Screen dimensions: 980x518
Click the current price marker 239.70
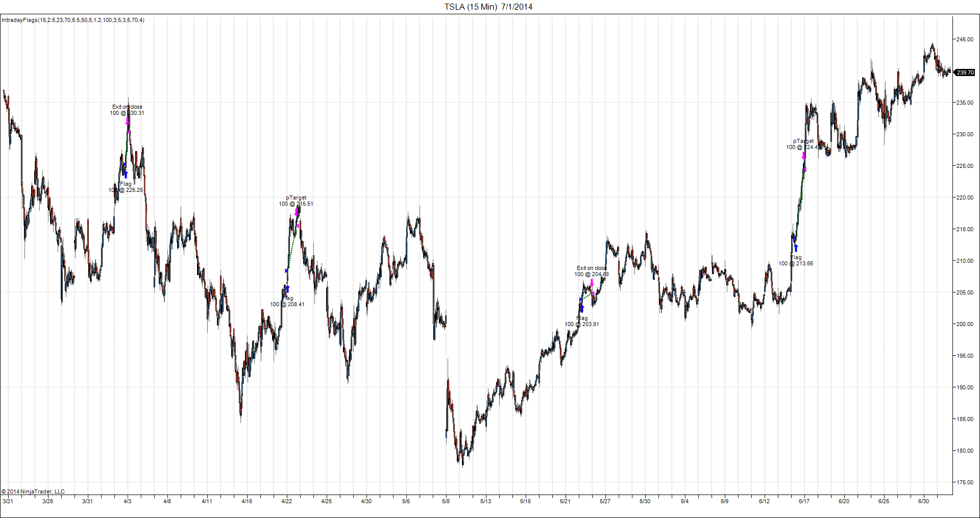point(965,73)
